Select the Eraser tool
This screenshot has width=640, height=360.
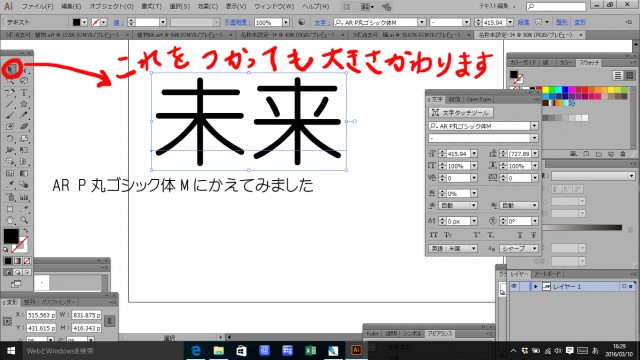tap(24, 127)
